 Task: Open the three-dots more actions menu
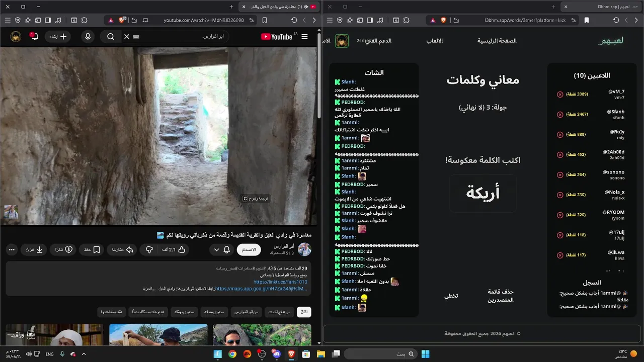[12, 249]
